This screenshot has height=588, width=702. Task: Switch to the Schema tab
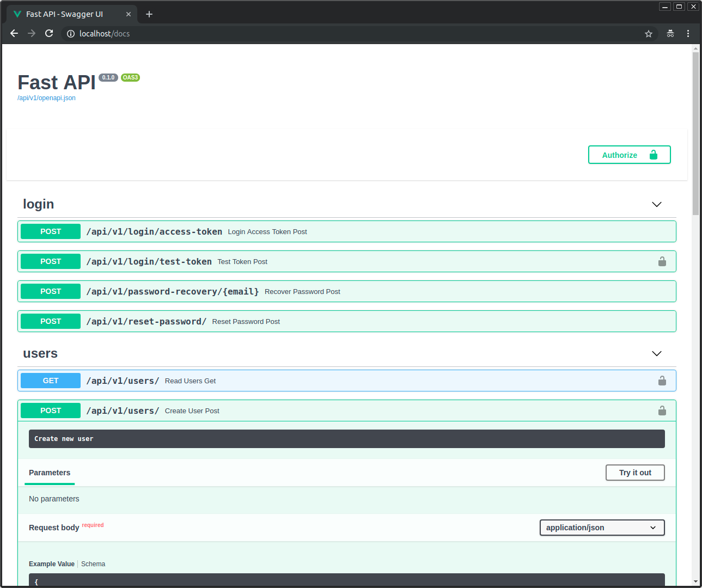[93, 563]
